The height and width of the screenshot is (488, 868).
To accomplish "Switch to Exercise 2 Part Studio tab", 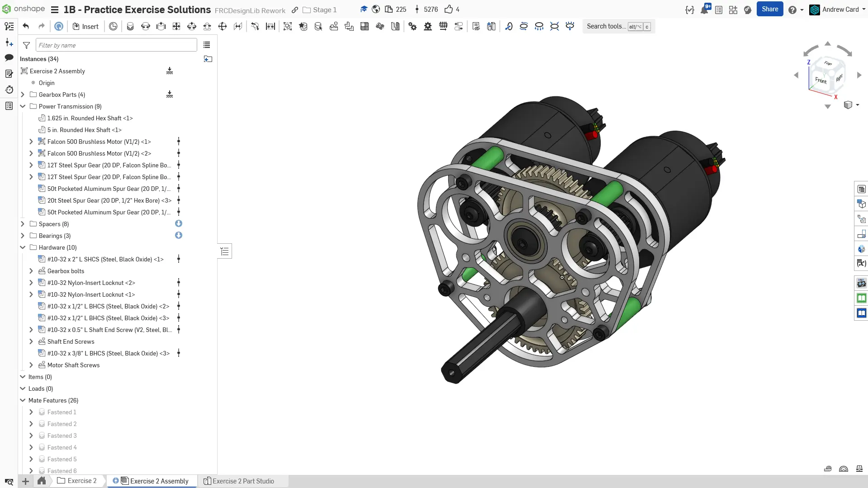I will tap(243, 481).
